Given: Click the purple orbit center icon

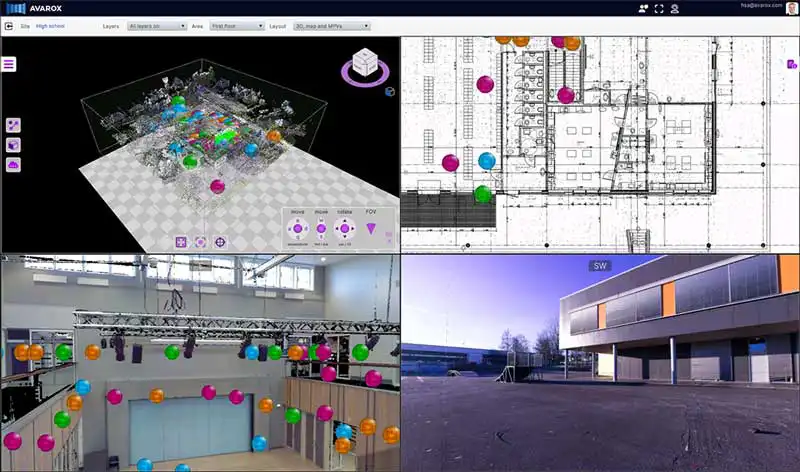Looking at the screenshot, I should (x=201, y=242).
